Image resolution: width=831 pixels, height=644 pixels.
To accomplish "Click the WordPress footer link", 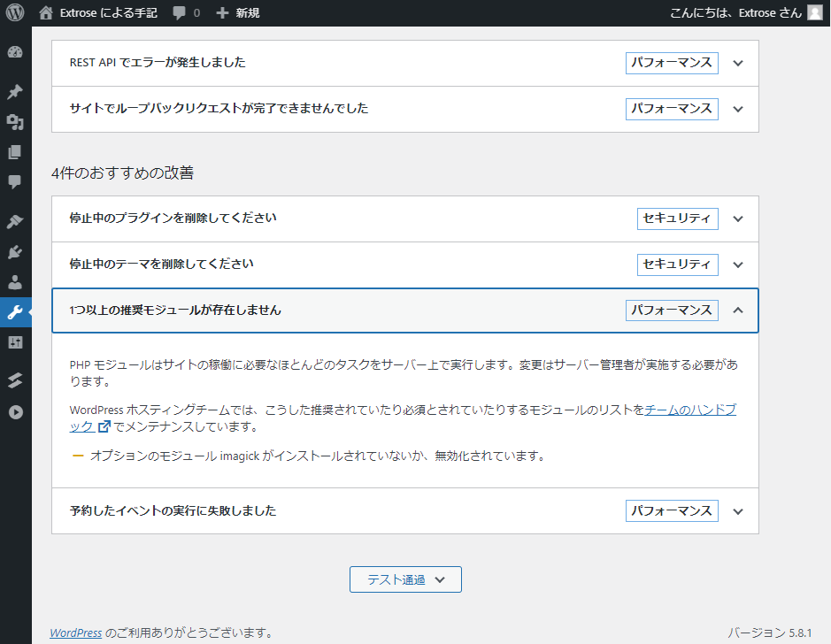I will point(75,632).
